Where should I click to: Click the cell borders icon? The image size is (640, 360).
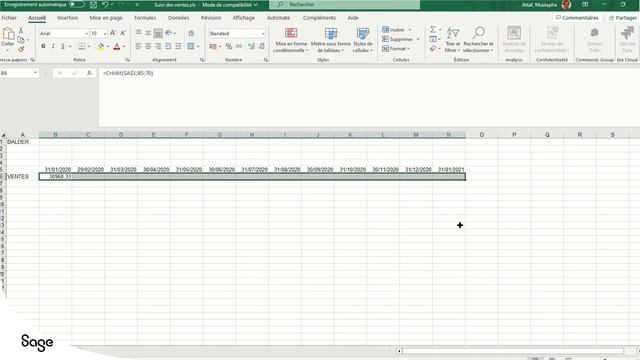coord(82,46)
